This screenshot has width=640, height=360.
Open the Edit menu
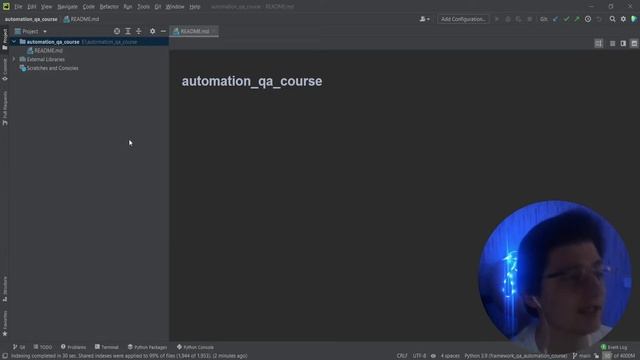32,7
